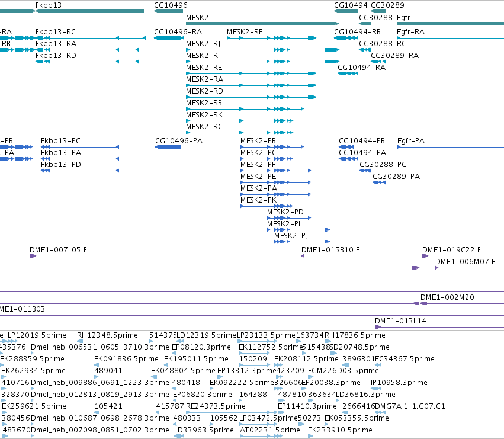
Task: Select the MESK2-PJ protein label
Action: point(291,236)
